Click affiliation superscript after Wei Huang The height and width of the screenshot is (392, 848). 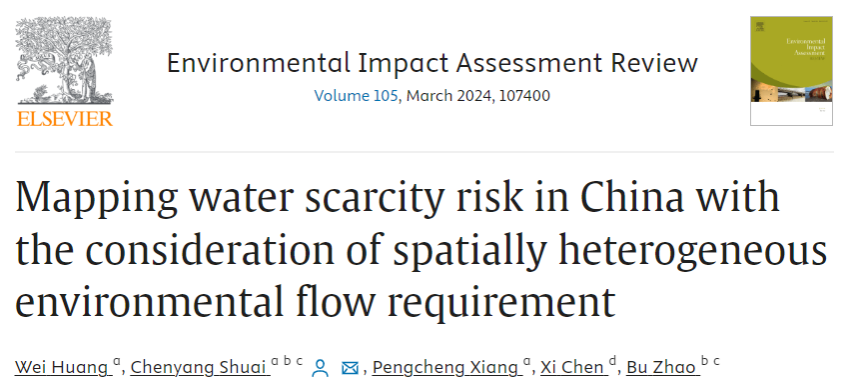[116, 362]
